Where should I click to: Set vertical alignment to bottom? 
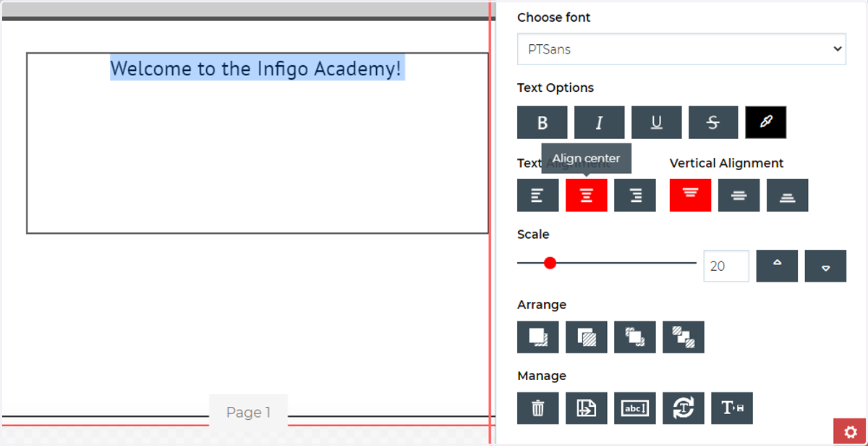click(788, 195)
